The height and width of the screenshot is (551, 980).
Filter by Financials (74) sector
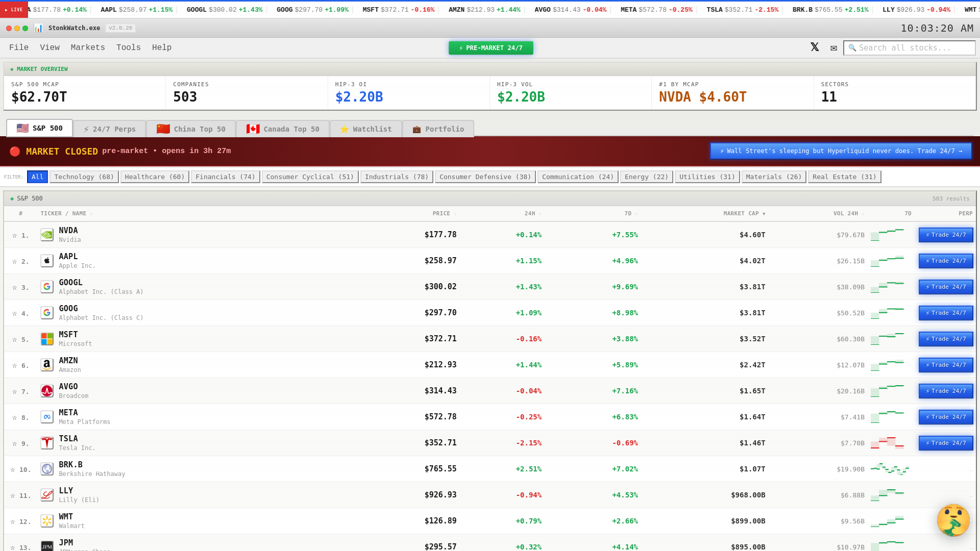click(x=225, y=177)
